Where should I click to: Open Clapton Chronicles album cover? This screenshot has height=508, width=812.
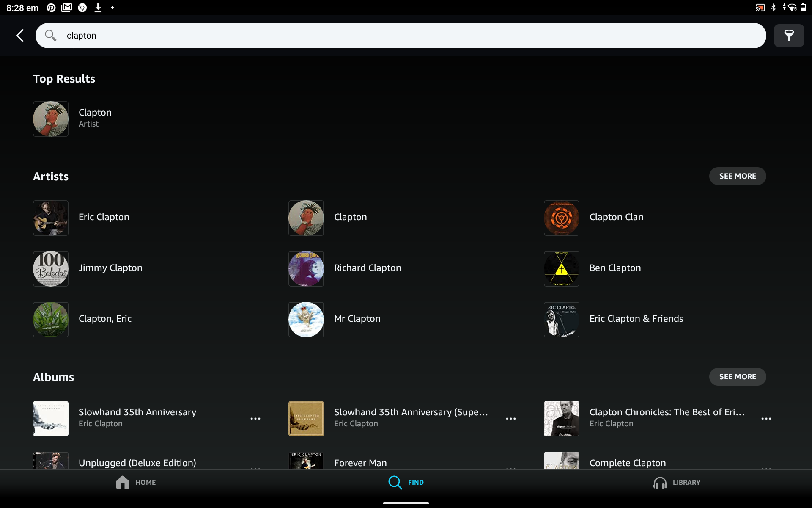pos(562,419)
